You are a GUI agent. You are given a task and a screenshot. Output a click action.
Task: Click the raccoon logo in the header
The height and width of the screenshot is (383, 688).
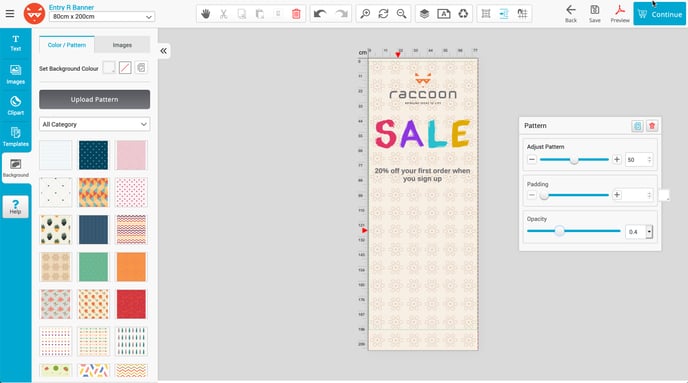click(x=34, y=14)
